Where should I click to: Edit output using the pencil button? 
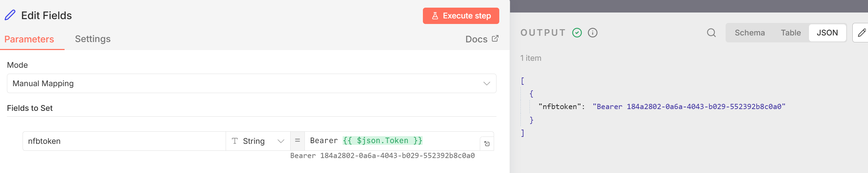point(861,33)
